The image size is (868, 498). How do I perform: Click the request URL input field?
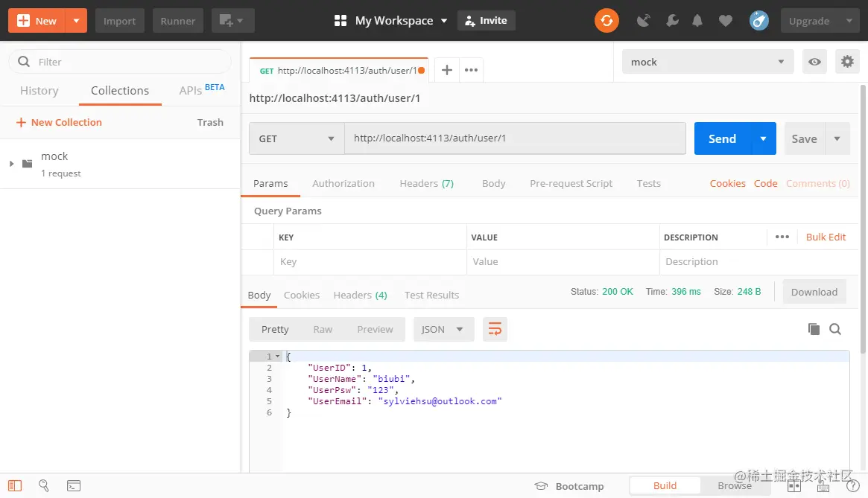click(515, 138)
